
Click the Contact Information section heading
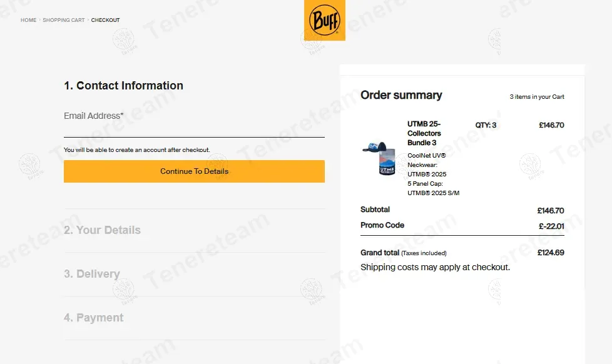[x=123, y=86]
